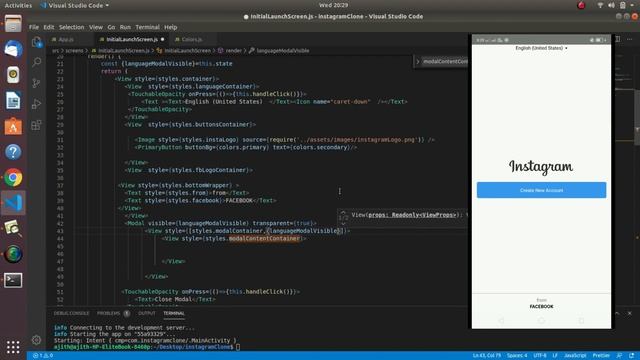
Task: Click the languageModalVisible breadcrumb item
Action: [x=279, y=51]
